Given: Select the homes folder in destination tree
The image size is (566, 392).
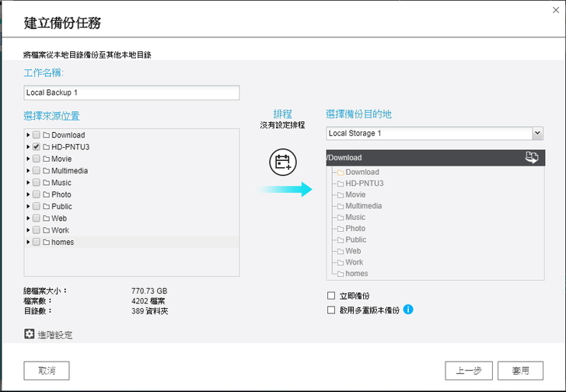Looking at the screenshot, I should [356, 274].
